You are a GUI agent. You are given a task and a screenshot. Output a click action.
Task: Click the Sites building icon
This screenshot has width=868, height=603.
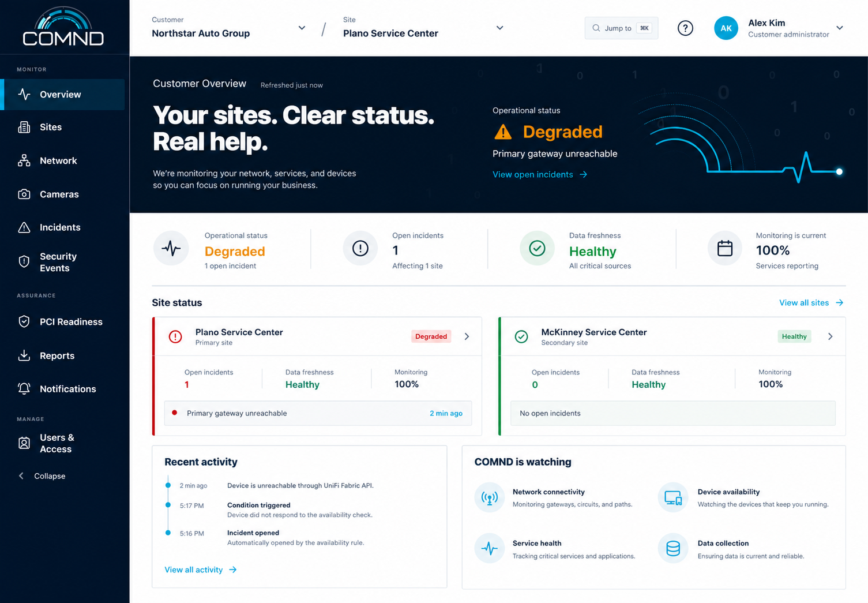tap(24, 127)
